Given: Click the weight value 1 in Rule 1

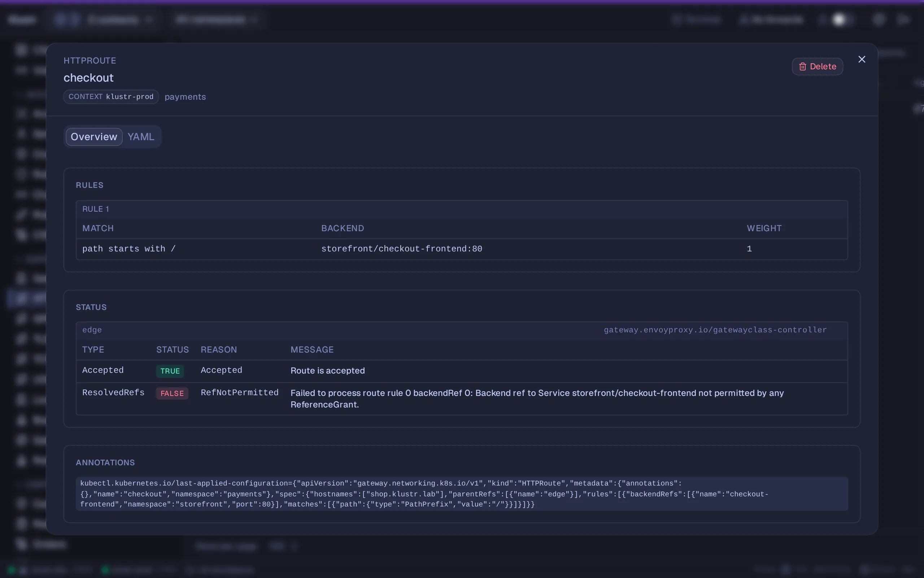Looking at the screenshot, I should coord(749,249).
